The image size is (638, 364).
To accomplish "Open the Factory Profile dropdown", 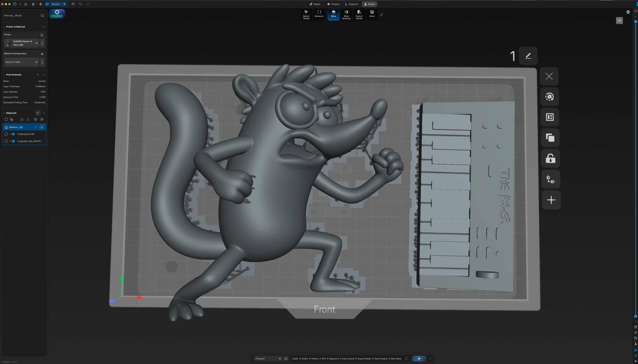I will [21, 62].
